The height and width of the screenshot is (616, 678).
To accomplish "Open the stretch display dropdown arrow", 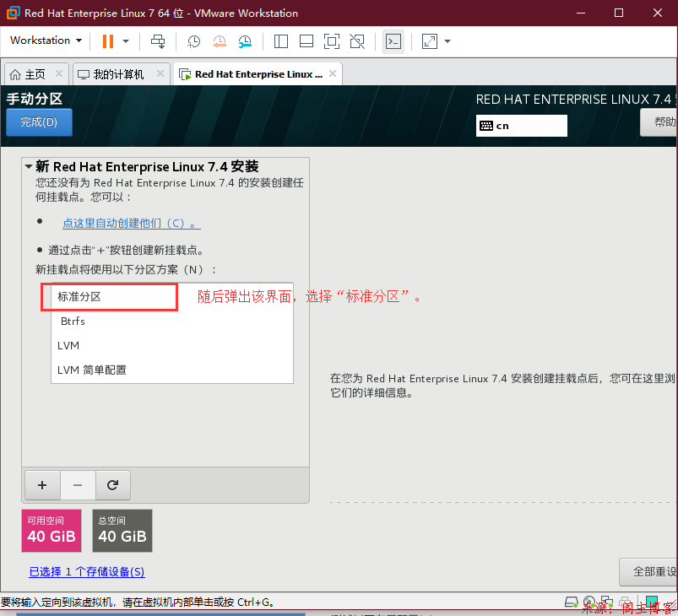I will click(447, 41).
